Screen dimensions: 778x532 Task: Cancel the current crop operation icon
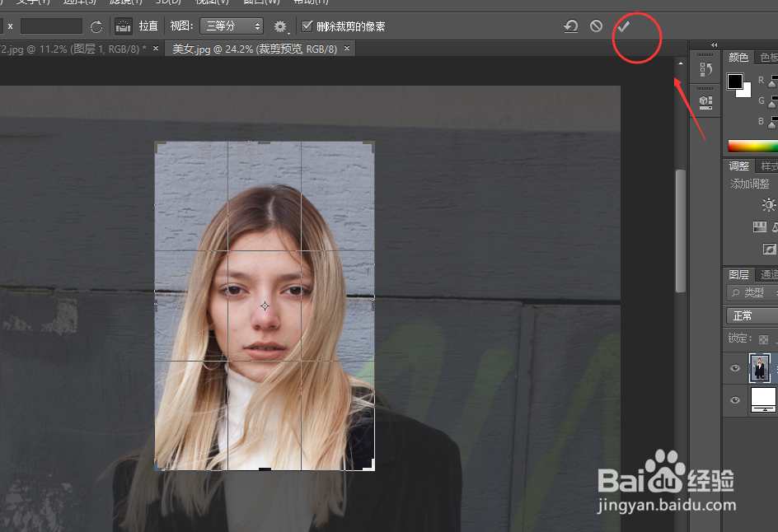[x=596, y=26]
